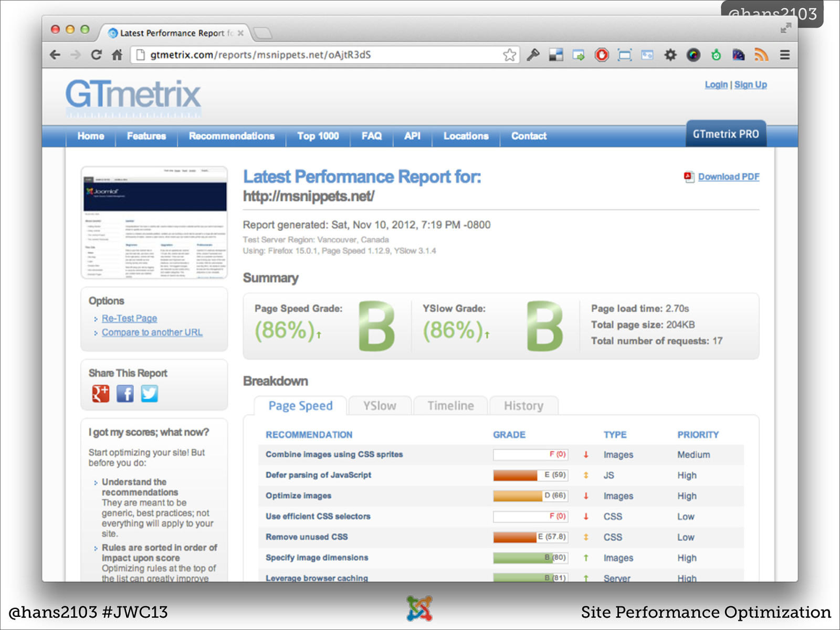Click the D (66) grade bar
This screenshot has width=840, height=630.
click(530, 496)
